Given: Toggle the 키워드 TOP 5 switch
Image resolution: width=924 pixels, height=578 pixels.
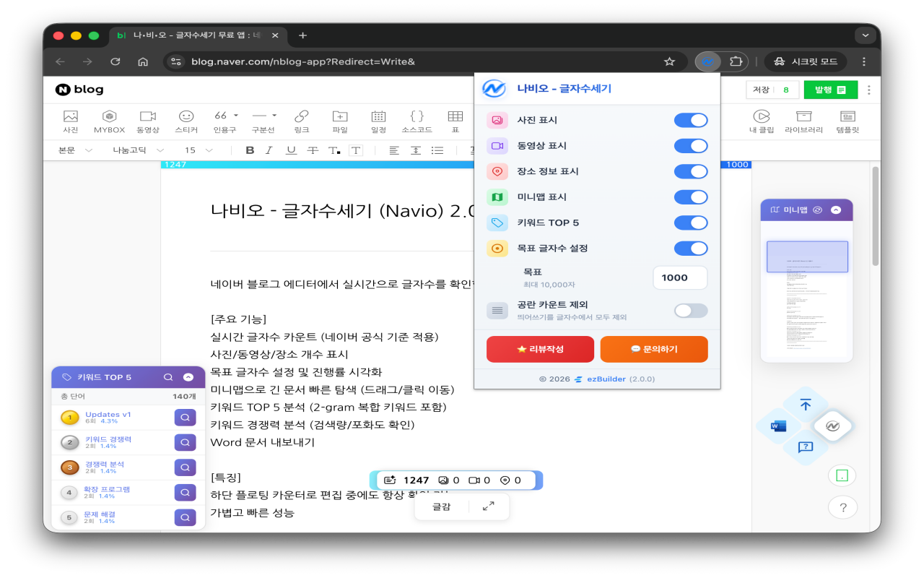Looking at the screenshot, I should (691, 223).
